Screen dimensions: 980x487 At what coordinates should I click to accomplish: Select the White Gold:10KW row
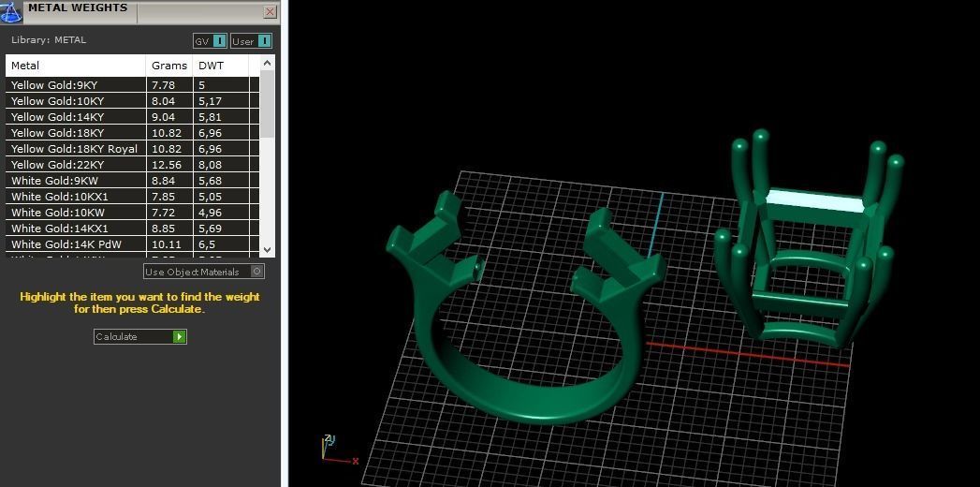133,213
